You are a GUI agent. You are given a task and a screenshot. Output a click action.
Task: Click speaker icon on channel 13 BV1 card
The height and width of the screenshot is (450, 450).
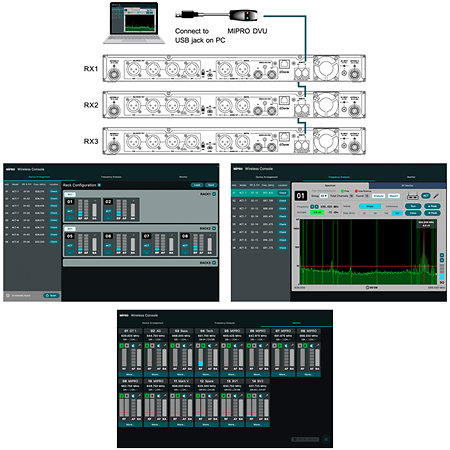click(x=235, y=396)
